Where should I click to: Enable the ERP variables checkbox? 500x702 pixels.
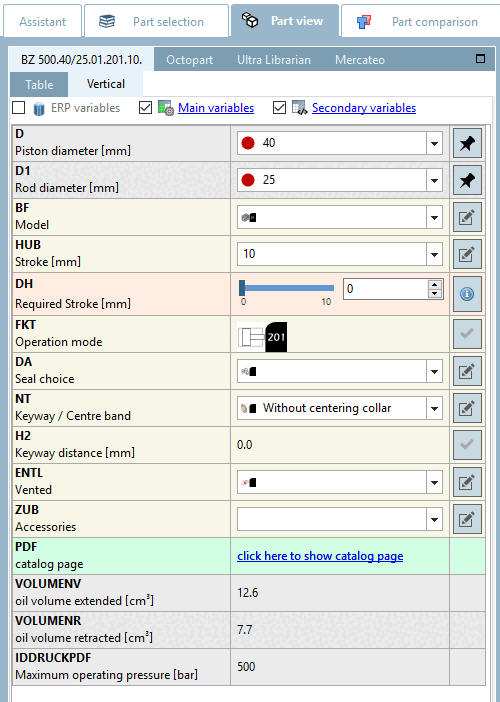click(x=19, y=108)
